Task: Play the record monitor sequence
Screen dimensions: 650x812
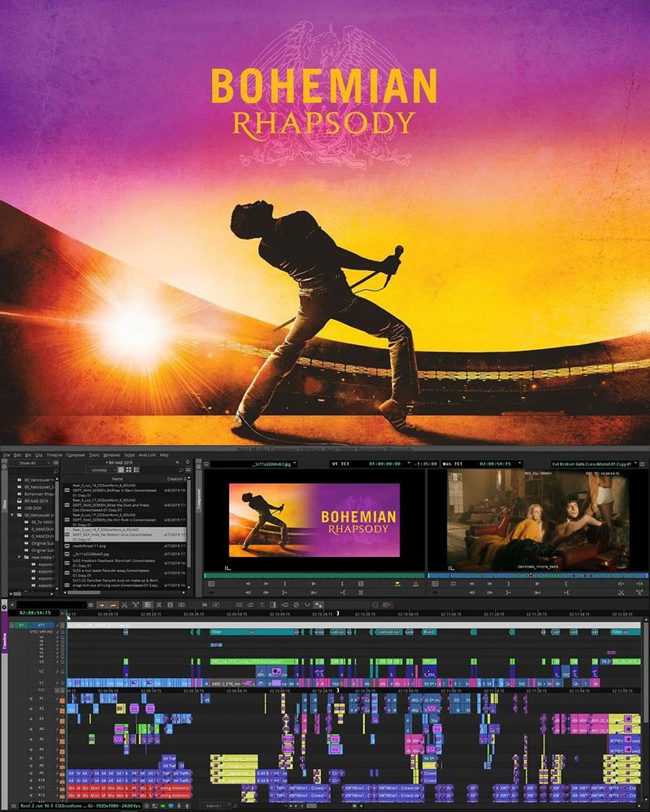Action: coord(537,584)
